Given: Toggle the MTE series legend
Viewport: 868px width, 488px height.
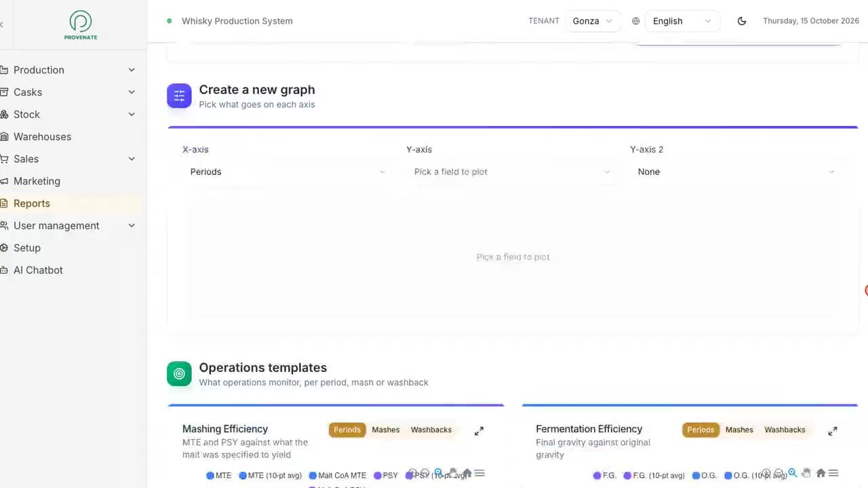Looking at the screenshot, I should click(x=218, y=476).
